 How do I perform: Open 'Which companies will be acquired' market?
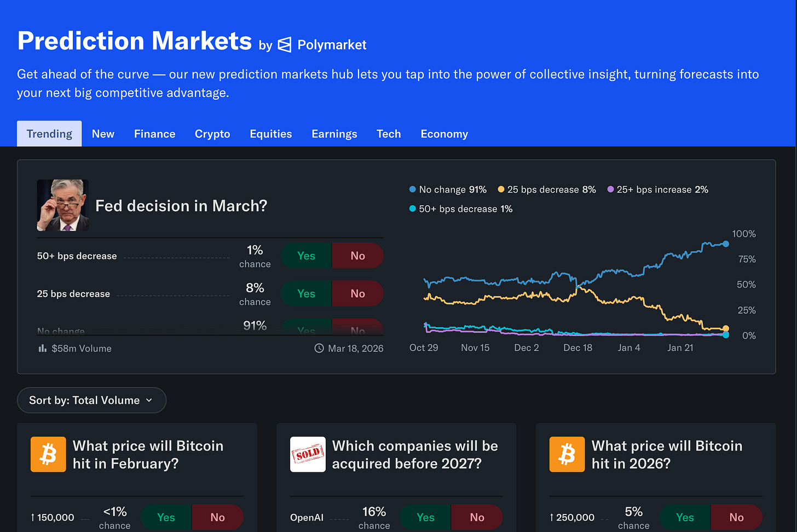click(415, 454)
